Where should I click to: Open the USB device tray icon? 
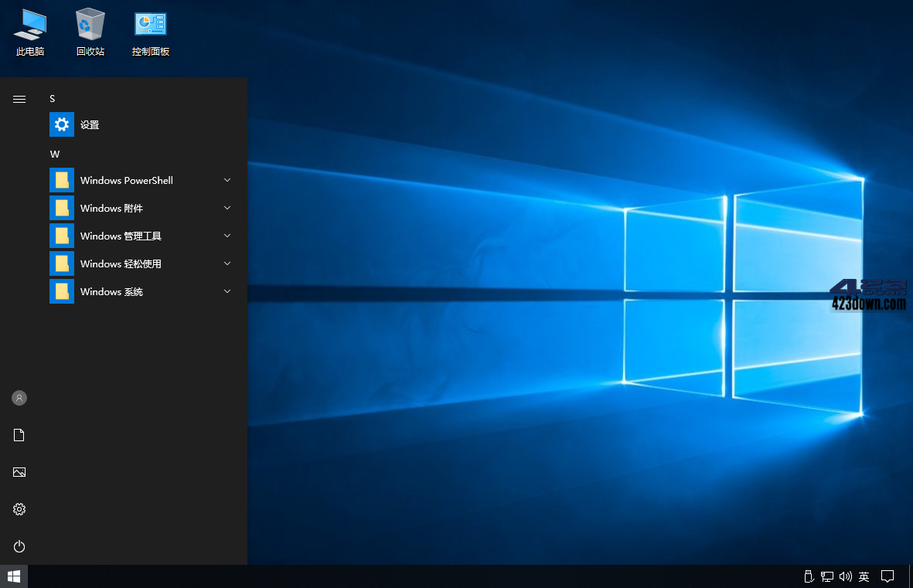[x=808, y=576]
